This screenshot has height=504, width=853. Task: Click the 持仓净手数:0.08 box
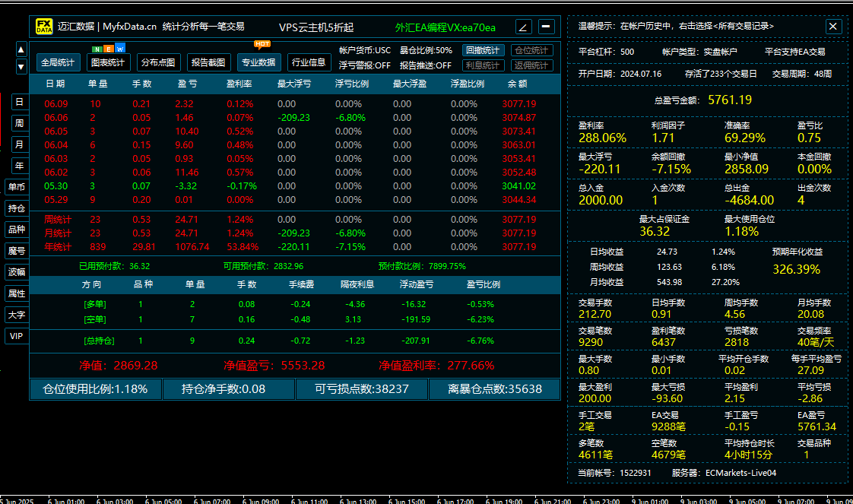pos(229,389)
